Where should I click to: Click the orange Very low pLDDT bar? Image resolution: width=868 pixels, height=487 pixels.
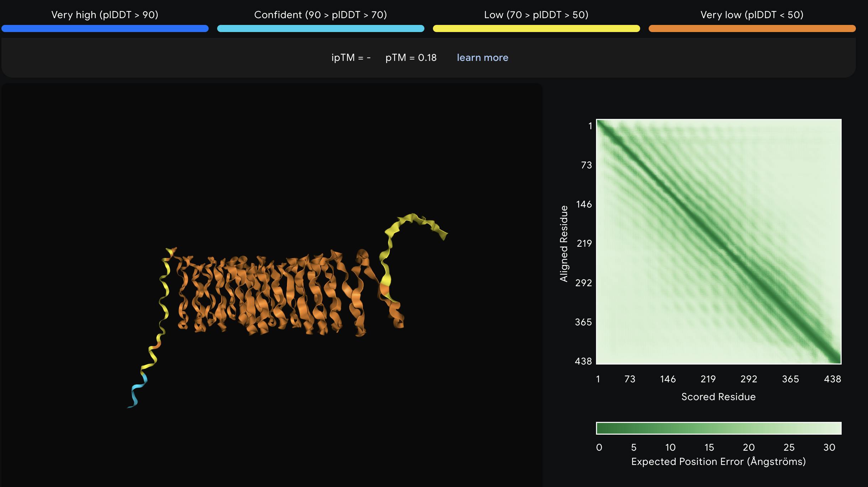pyautogui.click(x=752, y=28)
